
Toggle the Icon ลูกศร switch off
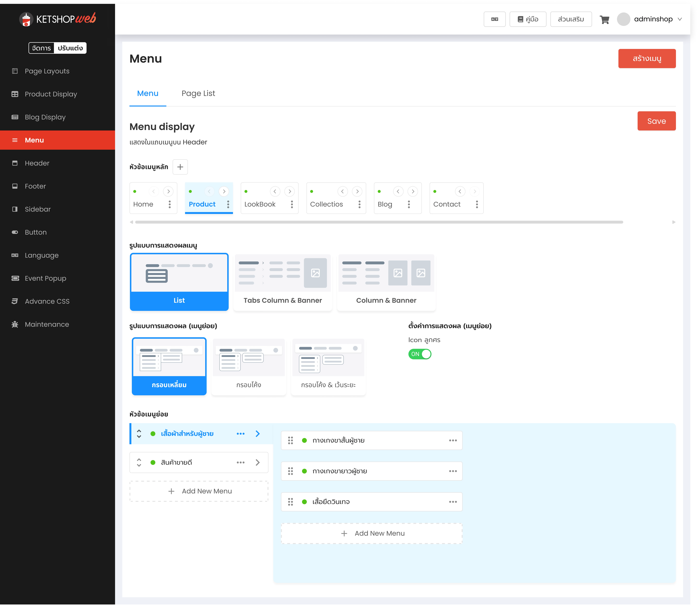point(420,354)
